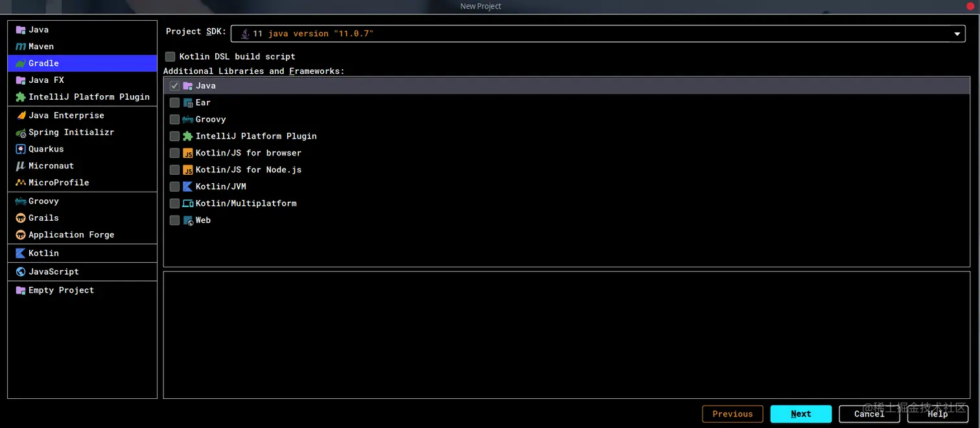Click the MicroProfile icon
The height and width of the screenshot is (428, 980).
(x=21, y=183)
